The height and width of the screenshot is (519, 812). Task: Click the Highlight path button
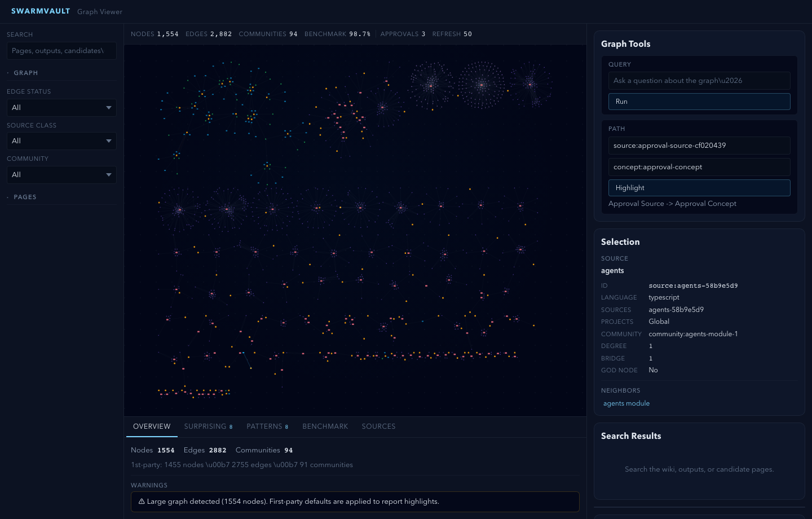699,188
